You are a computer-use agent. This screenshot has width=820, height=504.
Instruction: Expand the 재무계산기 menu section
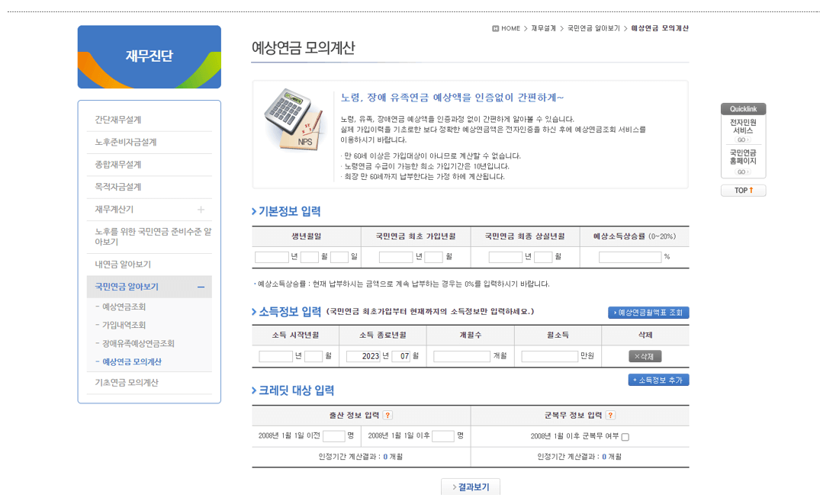tap(201, 209)
